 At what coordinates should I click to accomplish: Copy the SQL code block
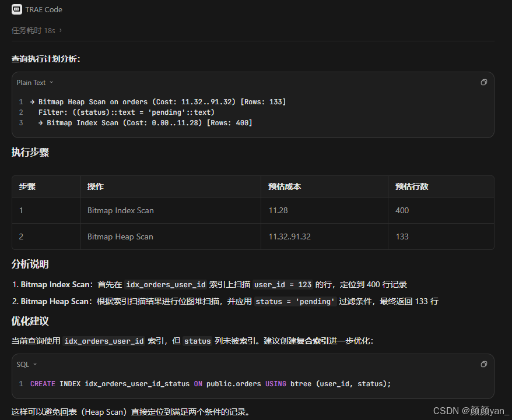484,364
